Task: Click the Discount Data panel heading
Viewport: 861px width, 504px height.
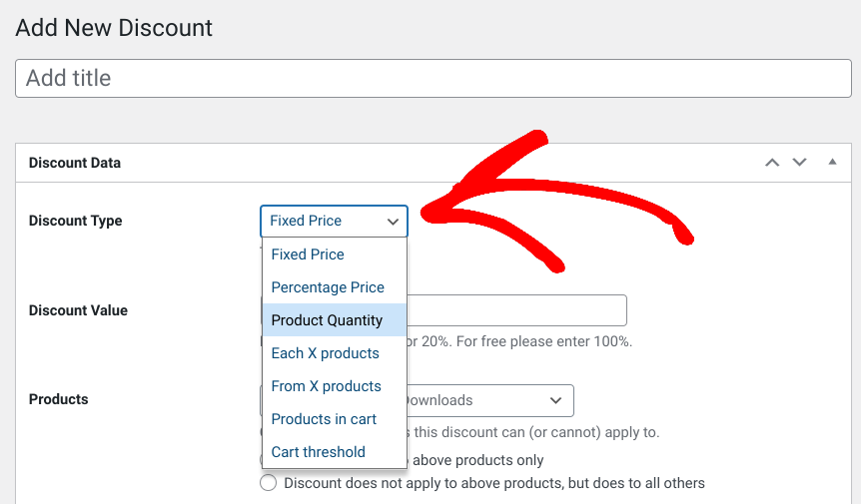Action: (x=75, y=163)
